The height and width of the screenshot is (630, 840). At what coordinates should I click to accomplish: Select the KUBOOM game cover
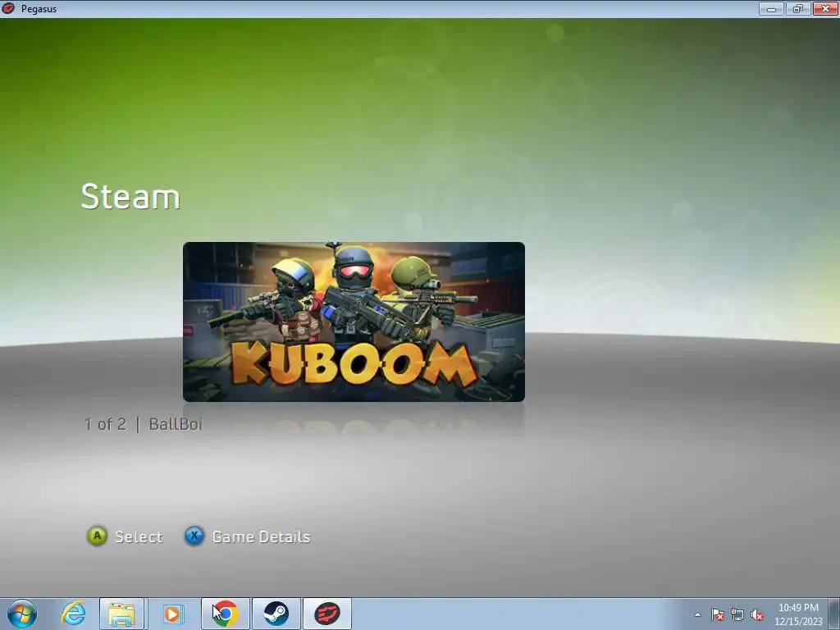[354, 322]
